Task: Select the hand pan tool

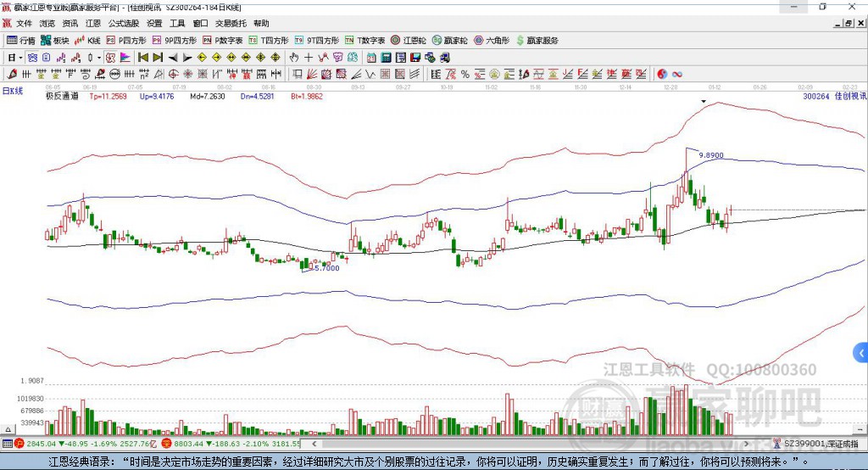Action: pos(293,58)
